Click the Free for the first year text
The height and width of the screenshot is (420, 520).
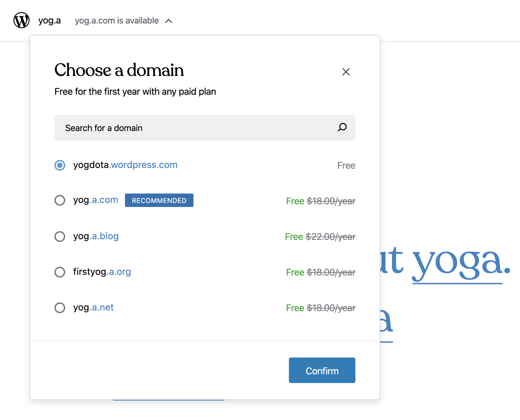pos(135,91)
